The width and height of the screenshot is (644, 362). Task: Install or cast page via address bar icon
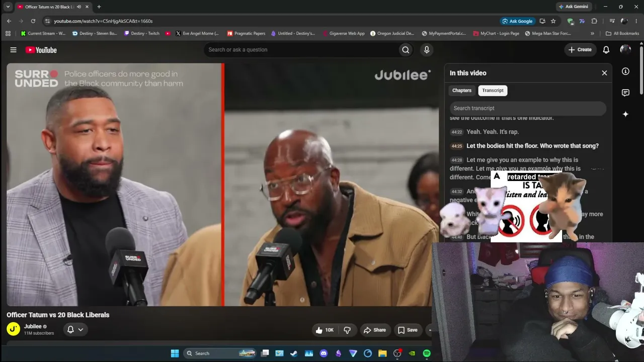click(x=542, y=21)
